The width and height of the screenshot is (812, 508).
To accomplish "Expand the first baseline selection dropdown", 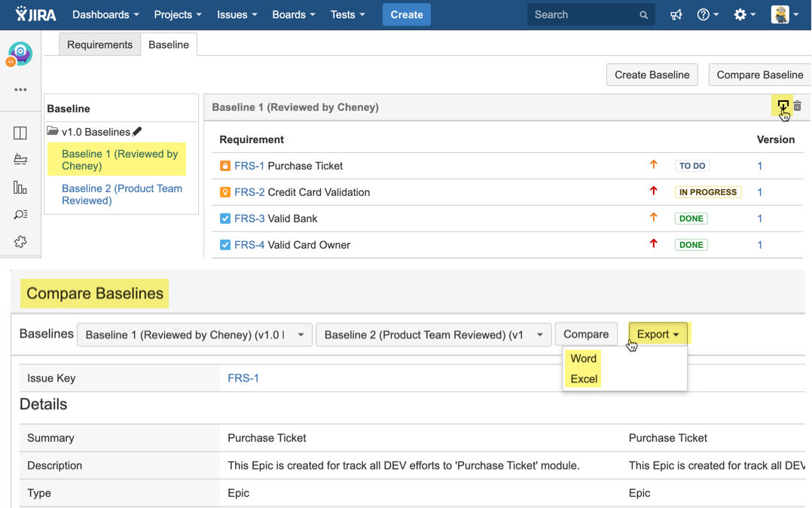I will 194,335.
